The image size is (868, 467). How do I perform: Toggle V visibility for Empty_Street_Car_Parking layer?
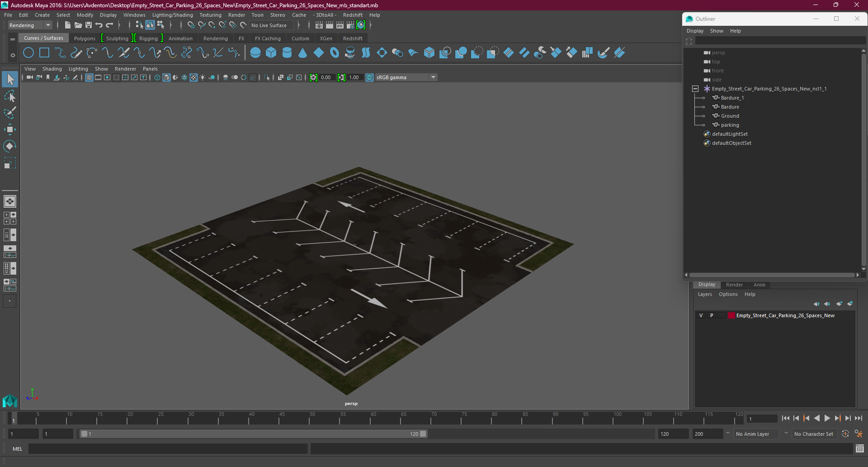point(701,316)
